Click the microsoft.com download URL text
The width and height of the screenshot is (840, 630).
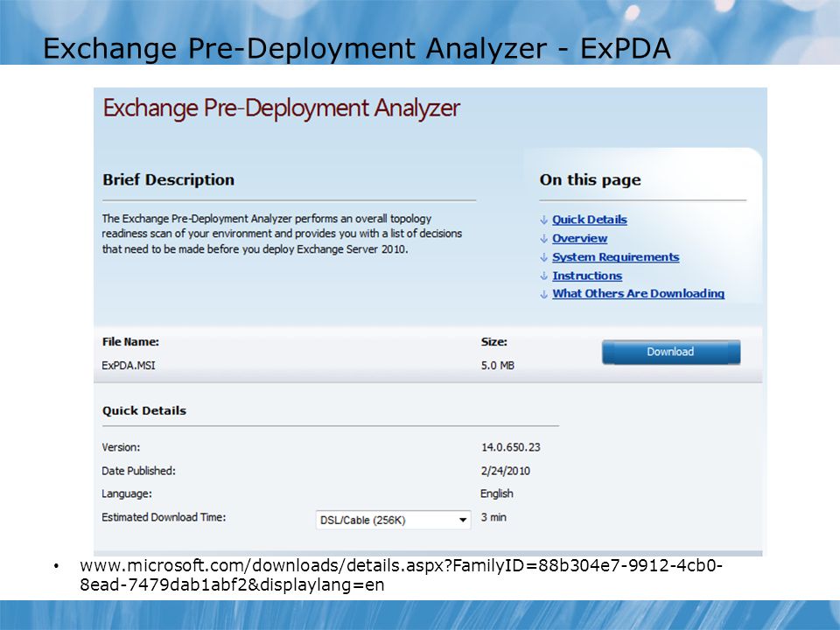click(x=401, y=575)
